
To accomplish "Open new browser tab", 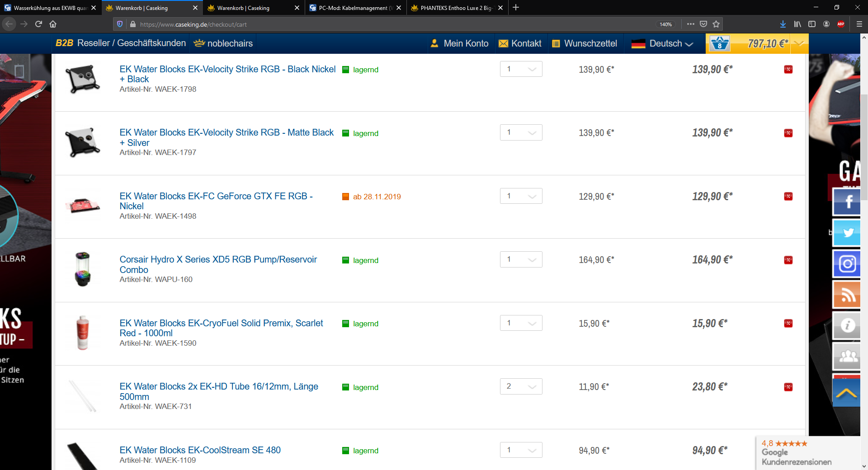I will coord(516,8).
